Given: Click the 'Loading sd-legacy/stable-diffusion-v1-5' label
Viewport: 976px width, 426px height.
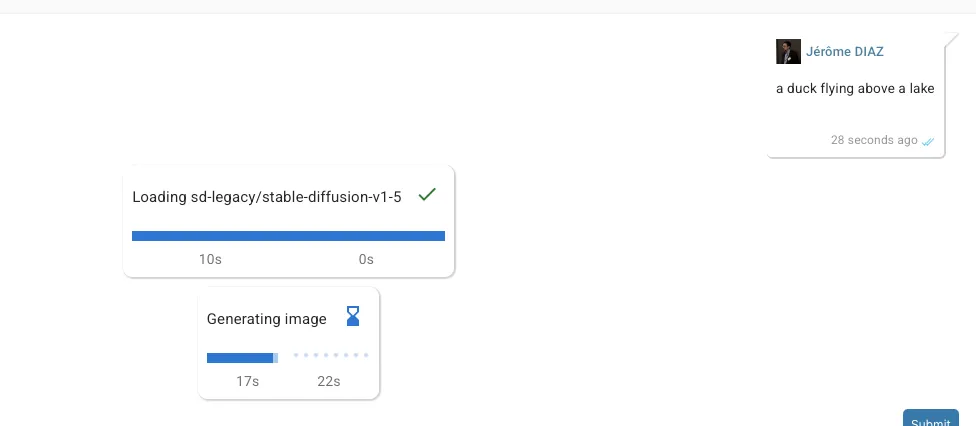Looking at the screenshot, I should (x=266, y=197).
